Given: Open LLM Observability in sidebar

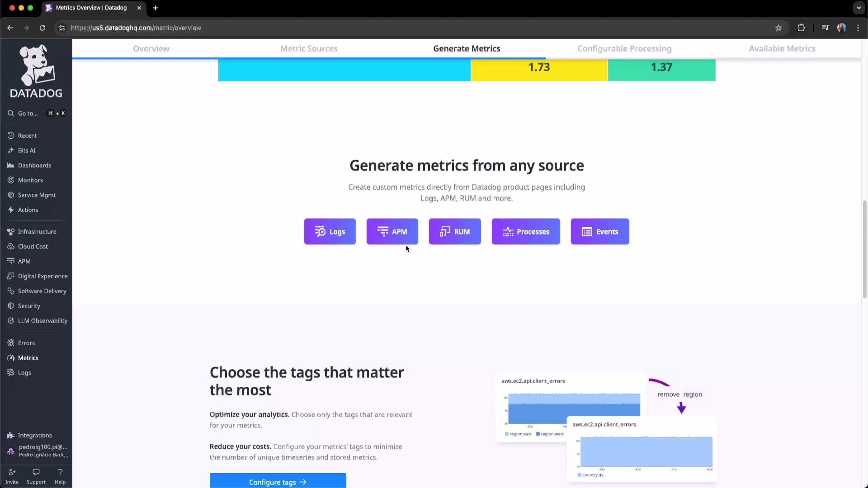Looking at the screenshot, I should click(42, 321).
